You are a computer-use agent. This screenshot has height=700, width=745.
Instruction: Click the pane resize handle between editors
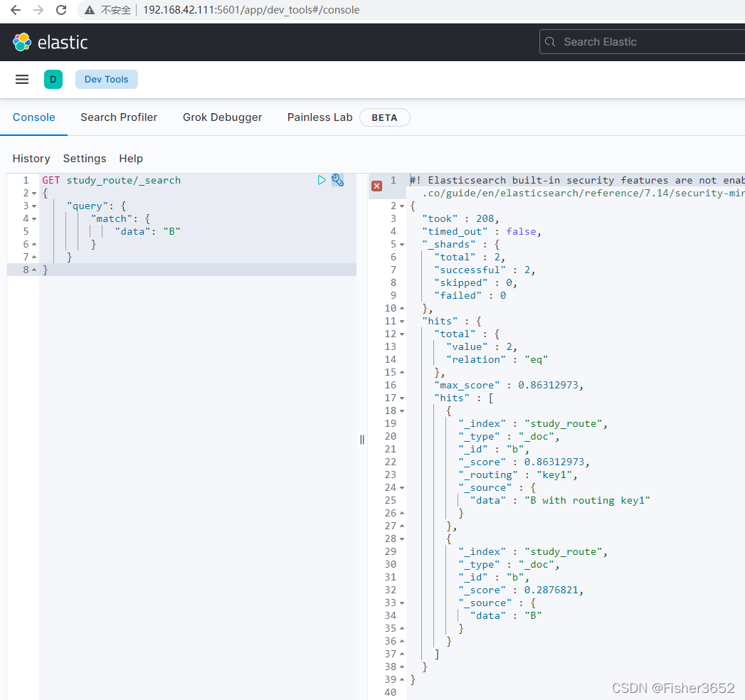click(x=362, y=440)
